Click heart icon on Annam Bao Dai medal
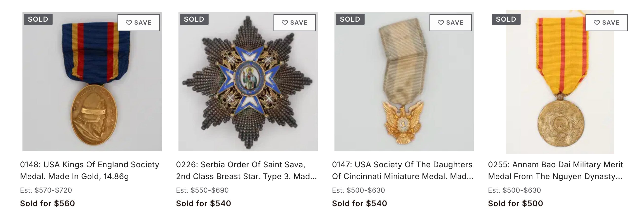Viewport: 644px width, 220px height. [597, 23]
